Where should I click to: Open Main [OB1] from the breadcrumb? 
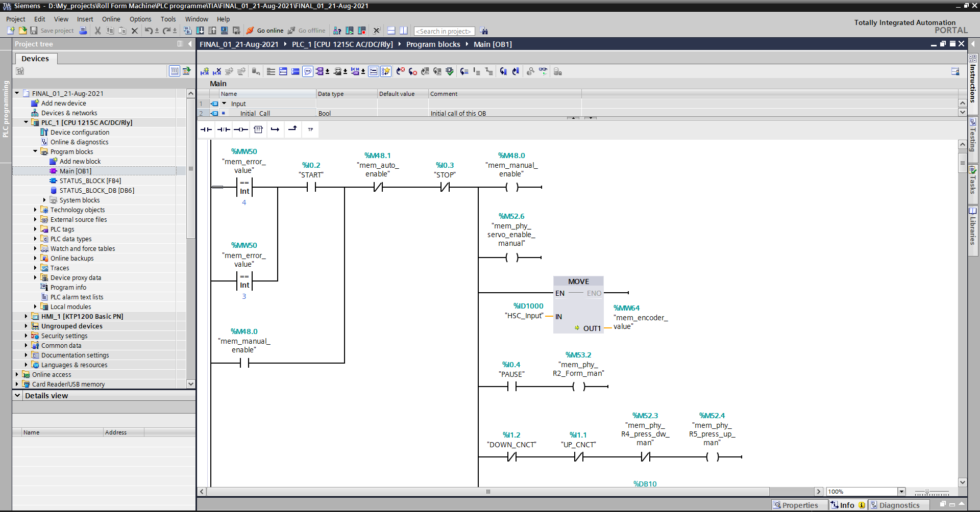click(x=492, y=44)
